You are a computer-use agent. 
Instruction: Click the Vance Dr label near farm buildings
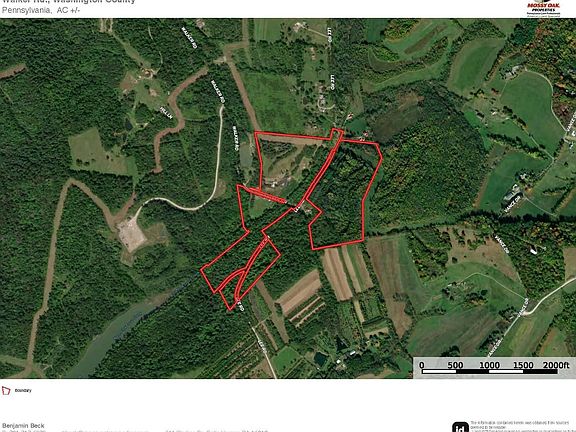click(x=513, y=206)
